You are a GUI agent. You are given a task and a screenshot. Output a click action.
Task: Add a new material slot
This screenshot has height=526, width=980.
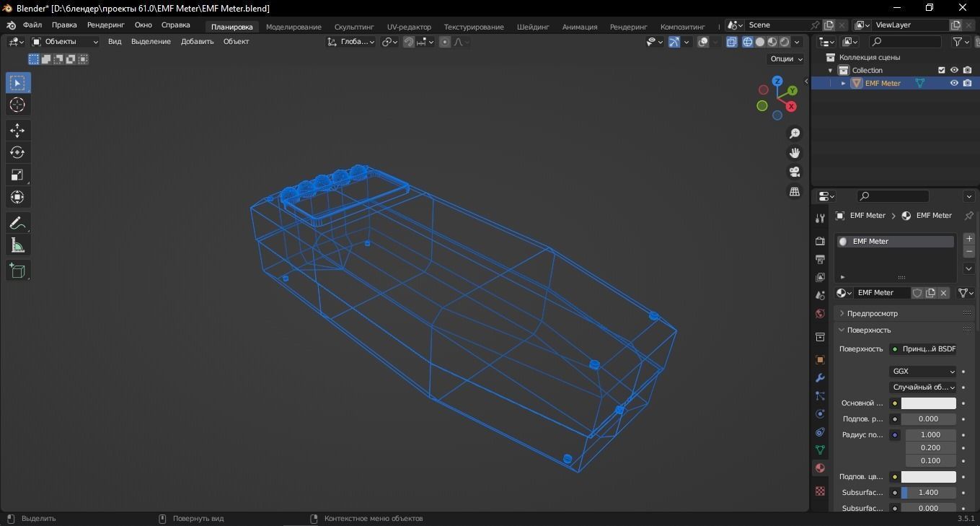[x=969, y=239]
